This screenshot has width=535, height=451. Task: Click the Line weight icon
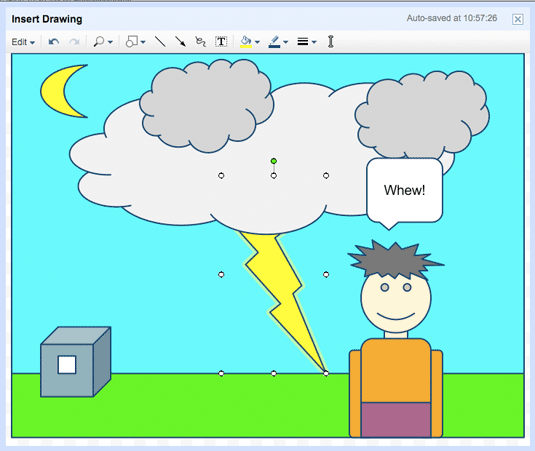[303, 42]
